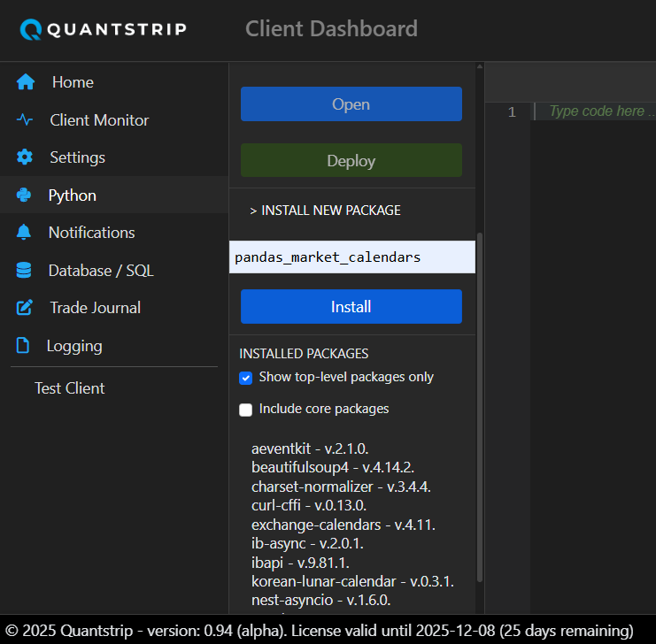Select exchange-calendars - v.4.11. entry

coord(343,525)
